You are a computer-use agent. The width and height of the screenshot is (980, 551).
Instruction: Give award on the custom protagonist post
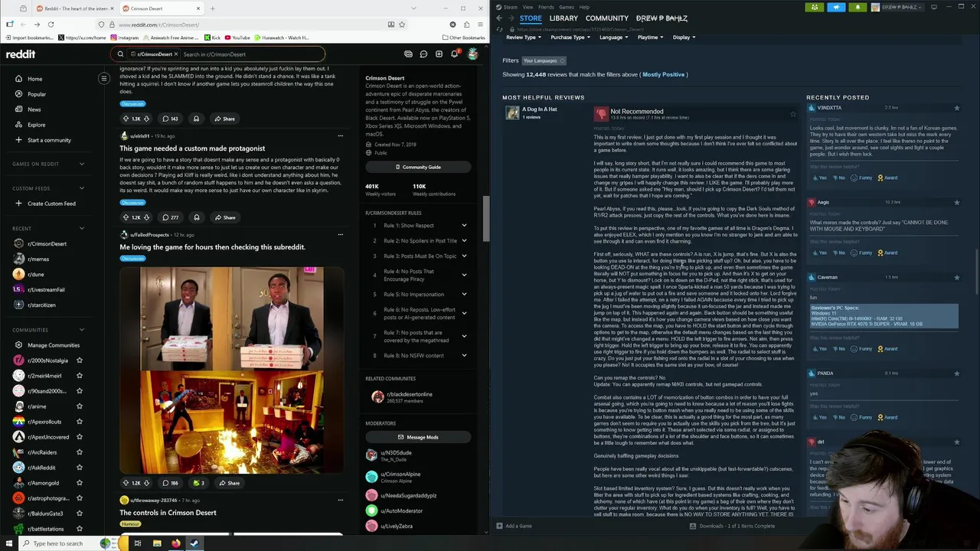(196, 217)
